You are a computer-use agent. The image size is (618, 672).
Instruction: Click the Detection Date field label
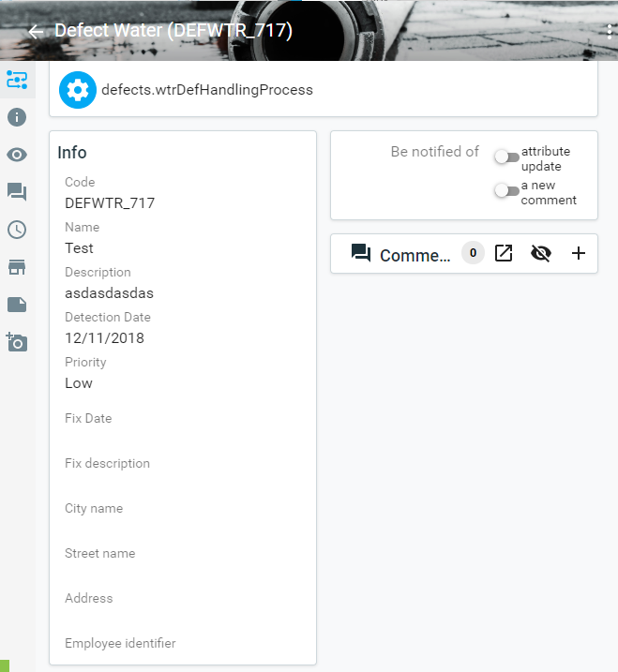108,317
